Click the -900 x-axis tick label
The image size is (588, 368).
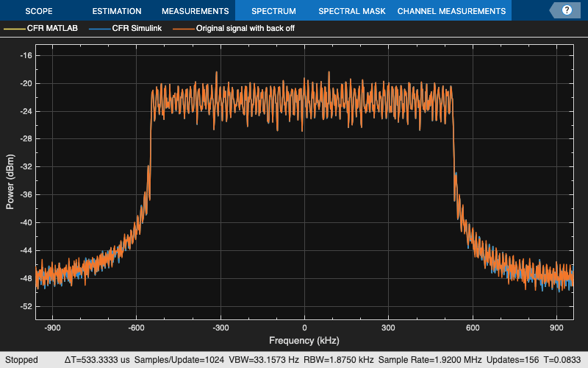pyautogui.click(x=52, y=328)
